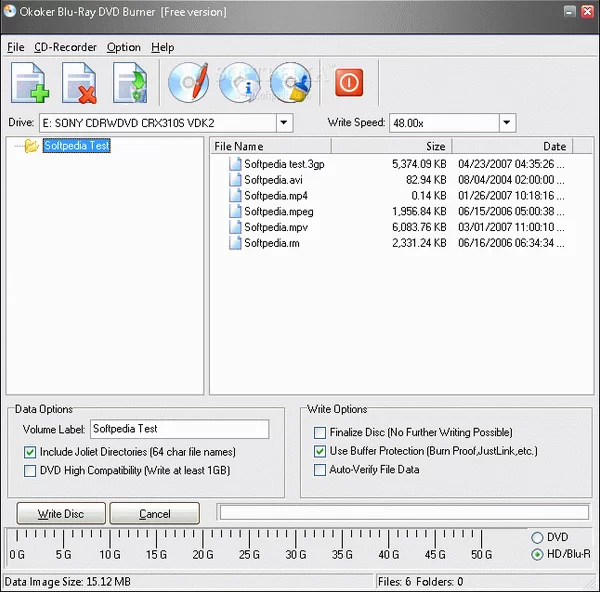Minimize the Okoker burner window
This screenshot has width=600, height=592.
coord(570,11)
